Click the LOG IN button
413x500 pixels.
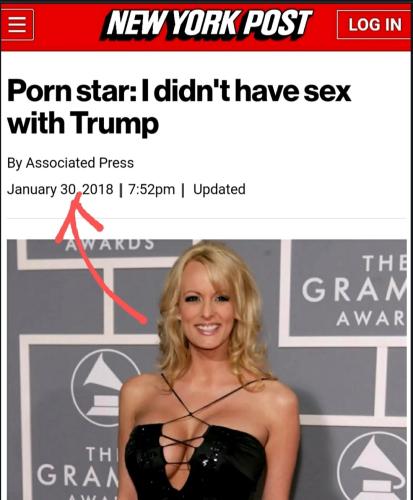374,25
